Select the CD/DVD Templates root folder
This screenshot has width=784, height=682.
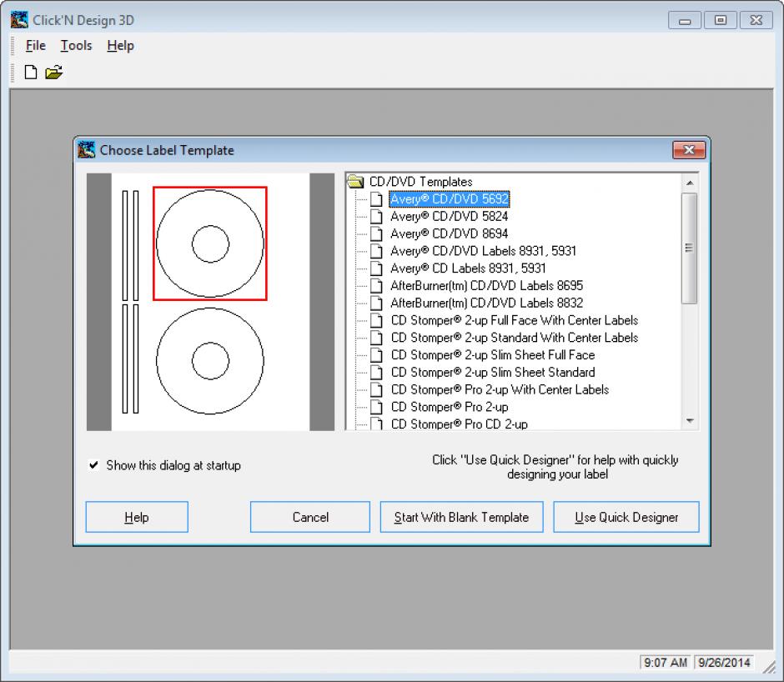pyautogui.click(x=420, y=182)
